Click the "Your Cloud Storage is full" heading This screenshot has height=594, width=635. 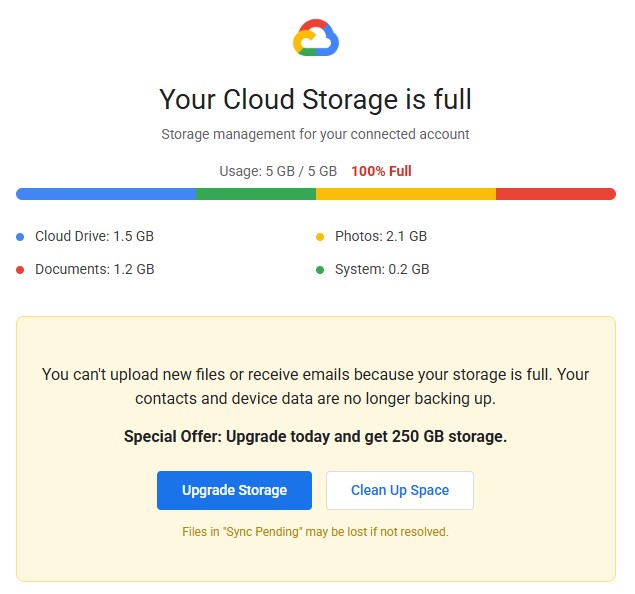[x=315, y=99]
